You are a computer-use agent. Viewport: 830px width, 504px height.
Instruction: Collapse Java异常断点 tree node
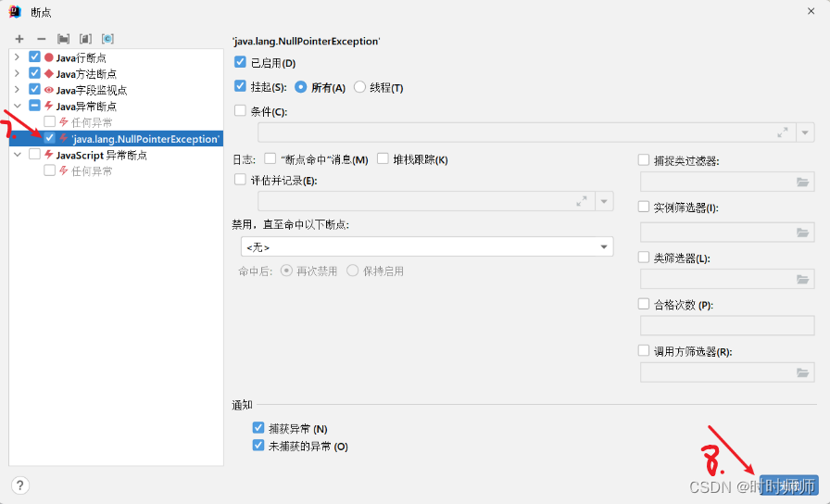[x=17, y=106]
